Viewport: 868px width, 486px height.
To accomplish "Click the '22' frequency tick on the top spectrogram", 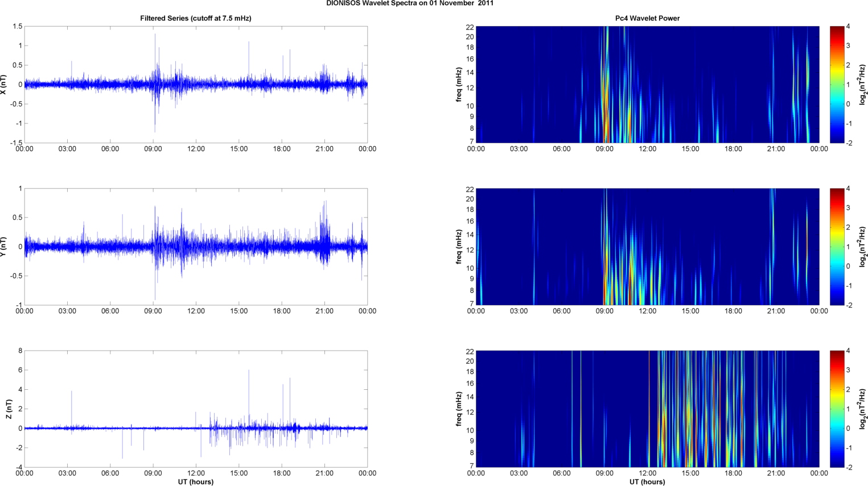I will [x=470, y=27].
